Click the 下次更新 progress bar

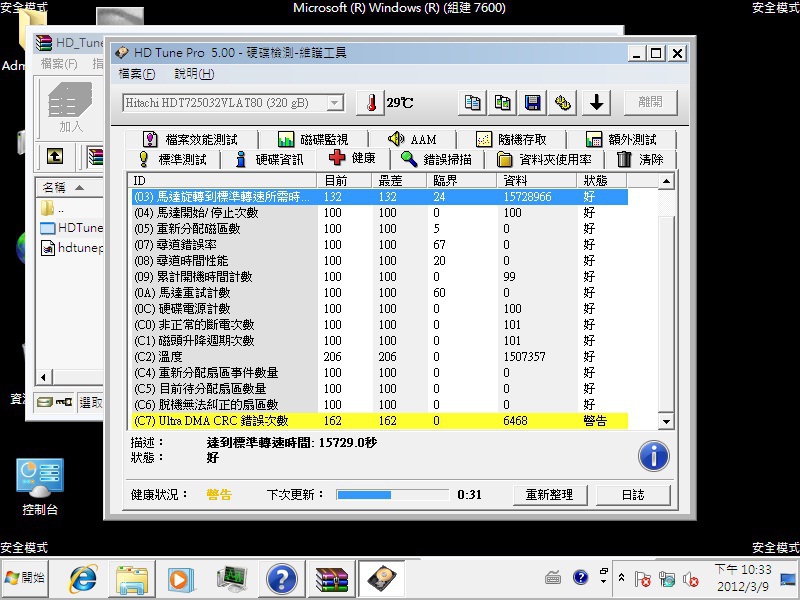click(392, 495)
